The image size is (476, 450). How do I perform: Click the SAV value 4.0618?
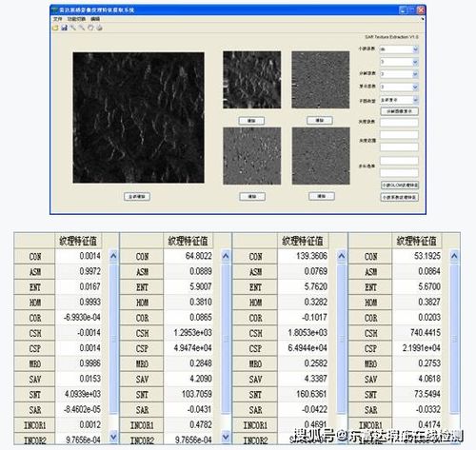click(429, 379)
